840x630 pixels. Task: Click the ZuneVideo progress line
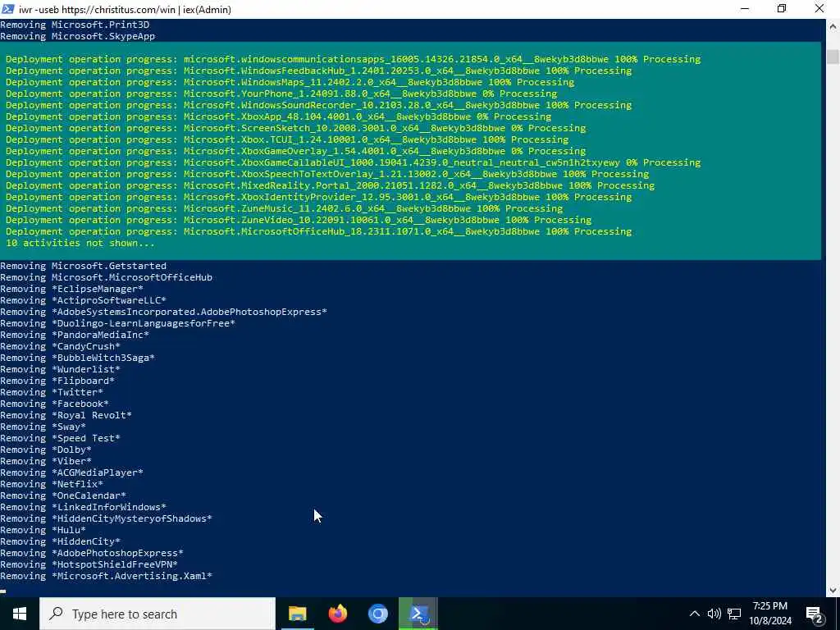point(299,220)
